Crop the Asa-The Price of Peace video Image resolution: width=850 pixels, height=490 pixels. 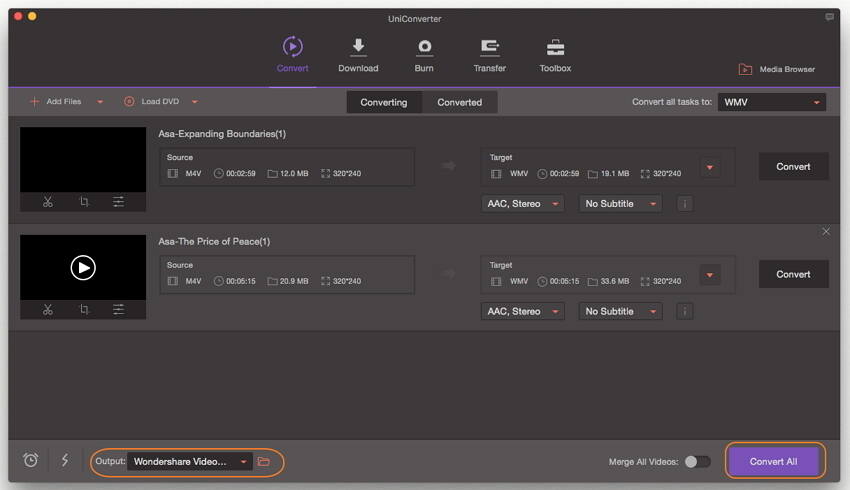point(84,310)
